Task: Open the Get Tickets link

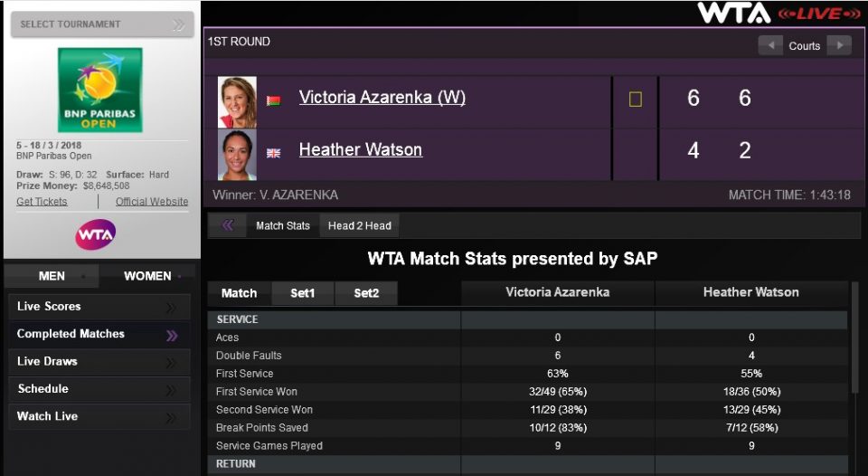Action: [x=42, y=202]
